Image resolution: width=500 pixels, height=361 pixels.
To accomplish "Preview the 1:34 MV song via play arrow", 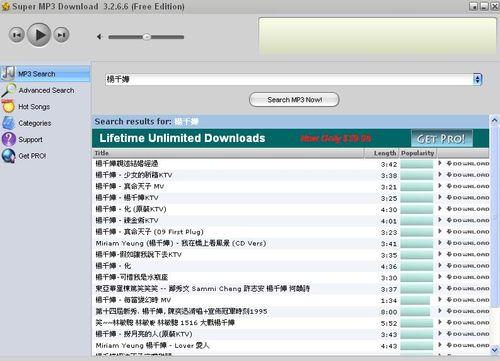I will (440, 300).
